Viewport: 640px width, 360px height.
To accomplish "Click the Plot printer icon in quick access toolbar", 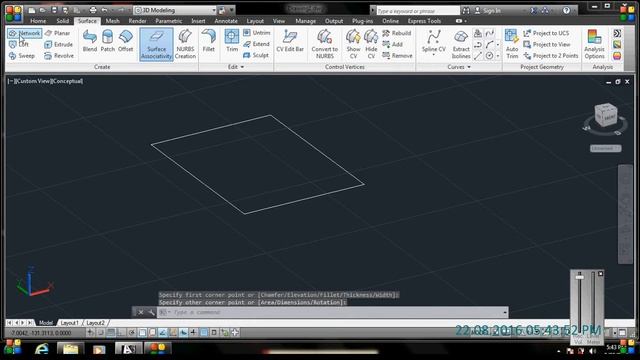I will pyautogui.click(x=93, y=10).
